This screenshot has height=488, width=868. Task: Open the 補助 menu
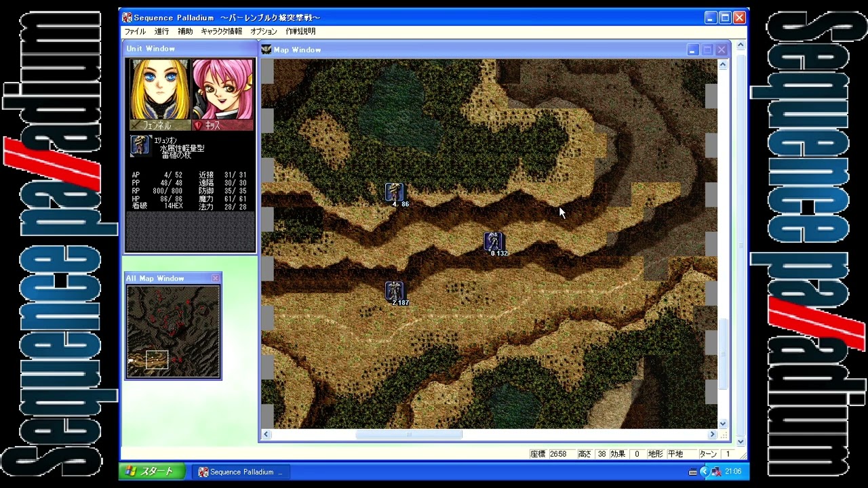click(x=185, y=31)
